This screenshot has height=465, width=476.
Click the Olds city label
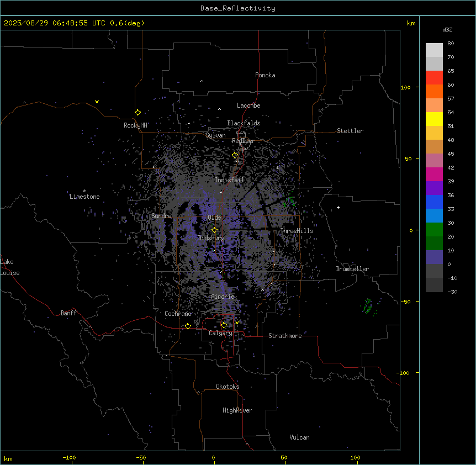[x=214, y=218]
